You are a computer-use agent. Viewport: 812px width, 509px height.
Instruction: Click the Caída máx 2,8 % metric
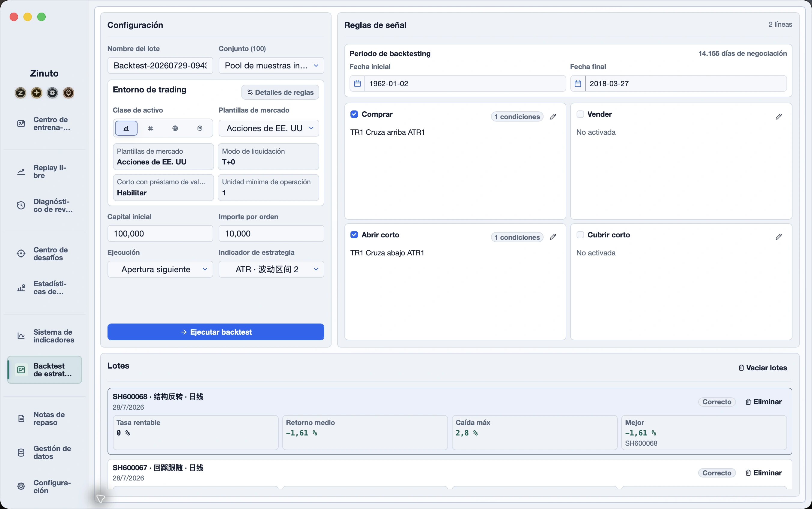tap(535, 432)
